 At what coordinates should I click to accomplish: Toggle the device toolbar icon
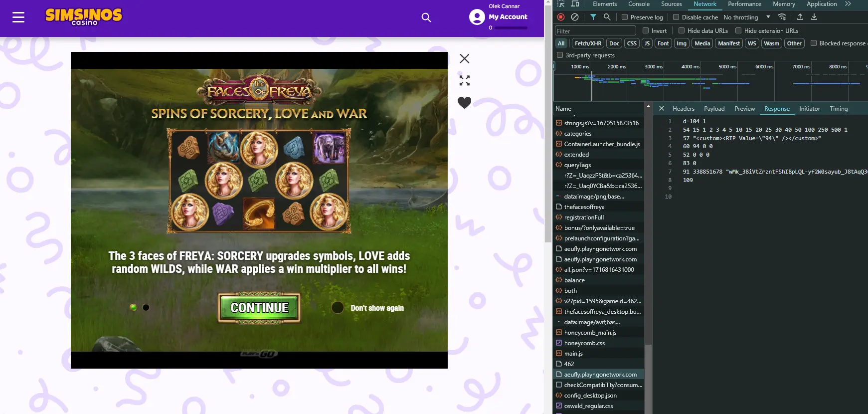pyautogui.click(x=575, y=4)
